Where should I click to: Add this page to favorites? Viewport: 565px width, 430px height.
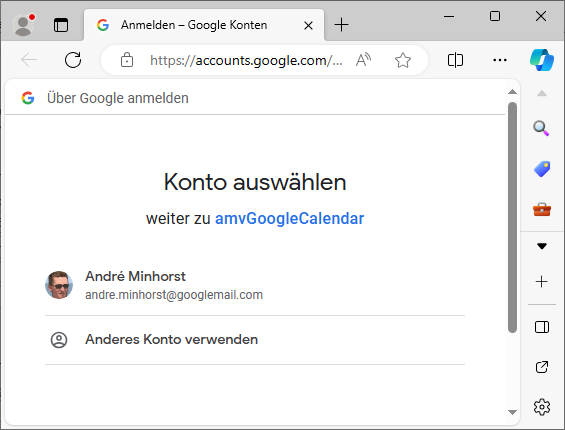(402, 60)
